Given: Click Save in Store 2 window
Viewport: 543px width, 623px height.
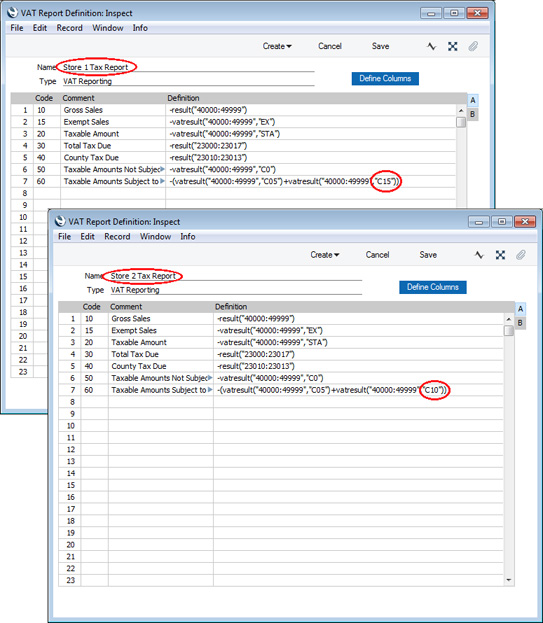Looking at the screenshot, I should [x=428, y=255].
